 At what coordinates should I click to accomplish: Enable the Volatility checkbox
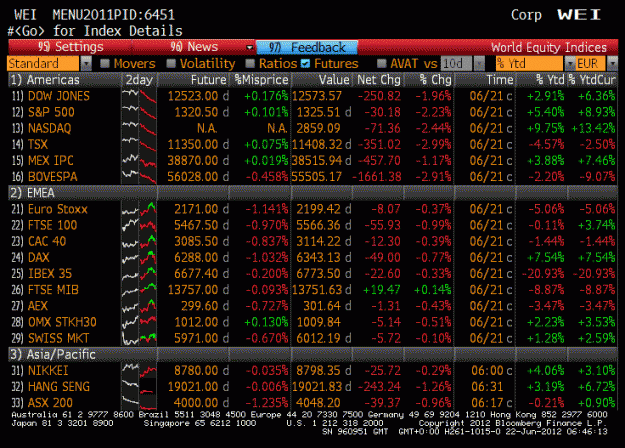[x=171, y=63]
